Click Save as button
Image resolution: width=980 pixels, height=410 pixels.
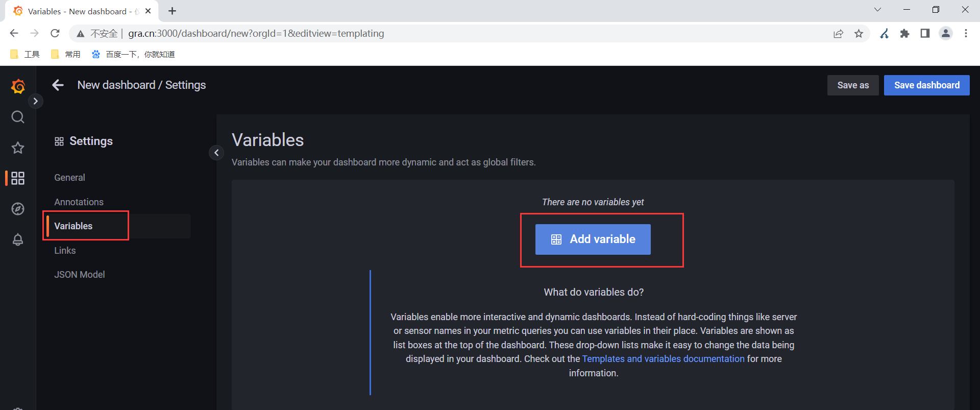[x=853, y=85]
